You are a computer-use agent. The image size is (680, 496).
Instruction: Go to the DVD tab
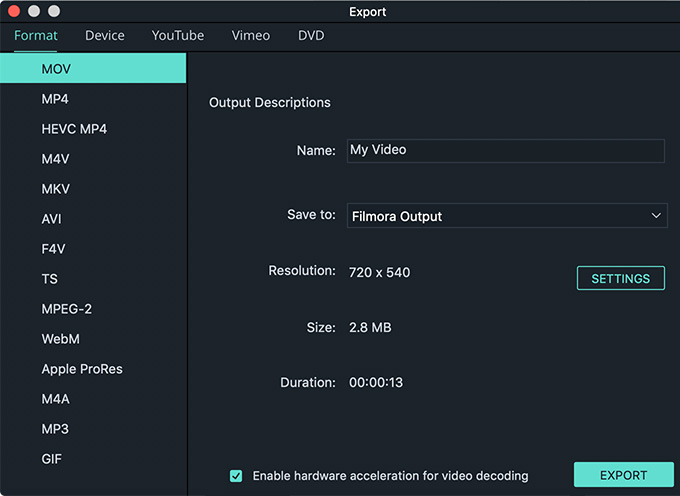click(x=311, y=36)
